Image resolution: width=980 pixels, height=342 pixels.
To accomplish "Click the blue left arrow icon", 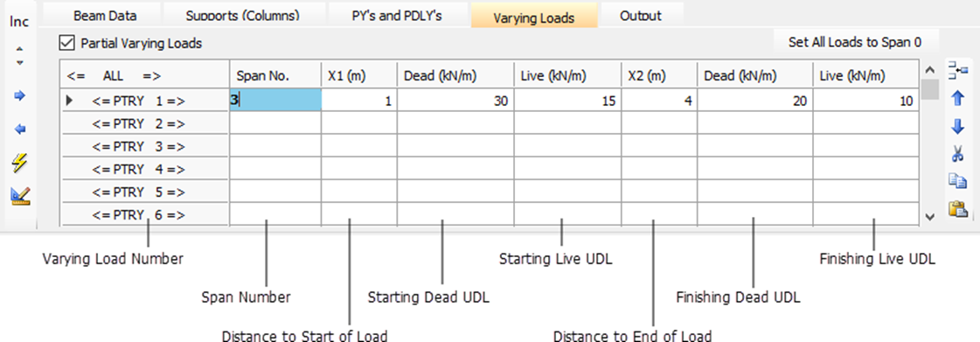I will pyautogui.click(x=19, y=129).
